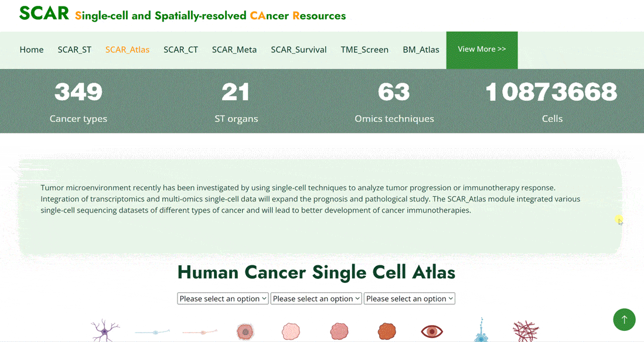Viewport: 644px width, 342px height.
Task: Click the green back-to-top arrow button
Action: tap(624, 319)
